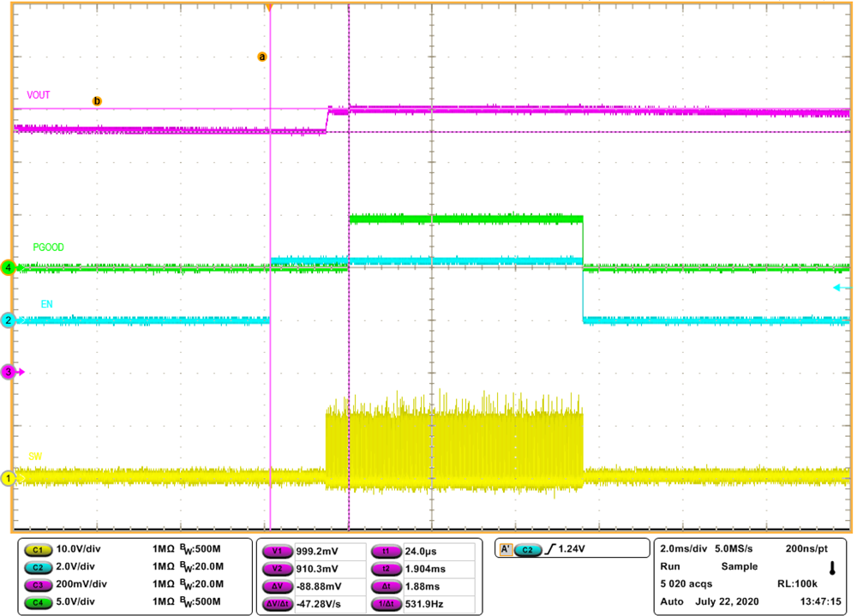857x616 pixels.
Task: Click the vertical cursor marker labeled b
Action: (97, 100)
